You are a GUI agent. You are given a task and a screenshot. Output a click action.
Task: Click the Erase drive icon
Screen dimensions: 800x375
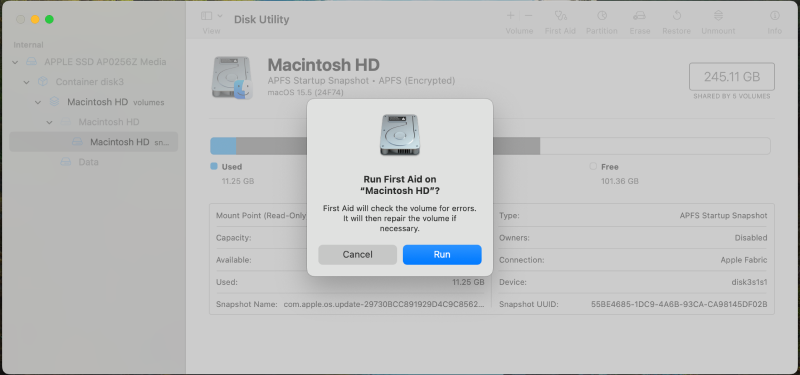[639, 16]
